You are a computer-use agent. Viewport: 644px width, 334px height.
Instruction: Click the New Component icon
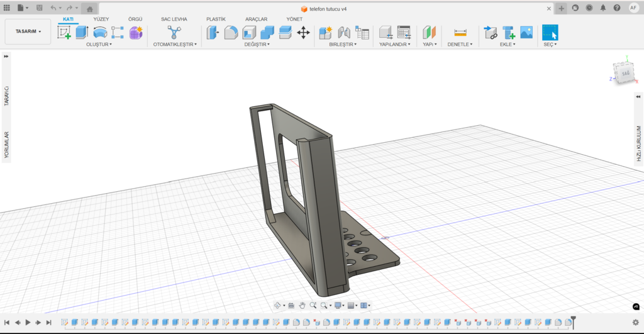coord(326,33)
